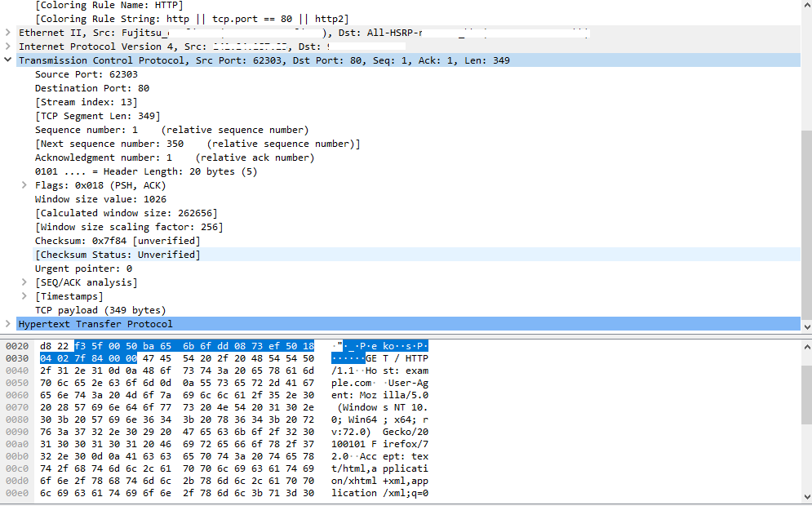Select the Urgent pointer: 0 field
The width and height of the screenshot is (812, 506).
click(83, 269)
